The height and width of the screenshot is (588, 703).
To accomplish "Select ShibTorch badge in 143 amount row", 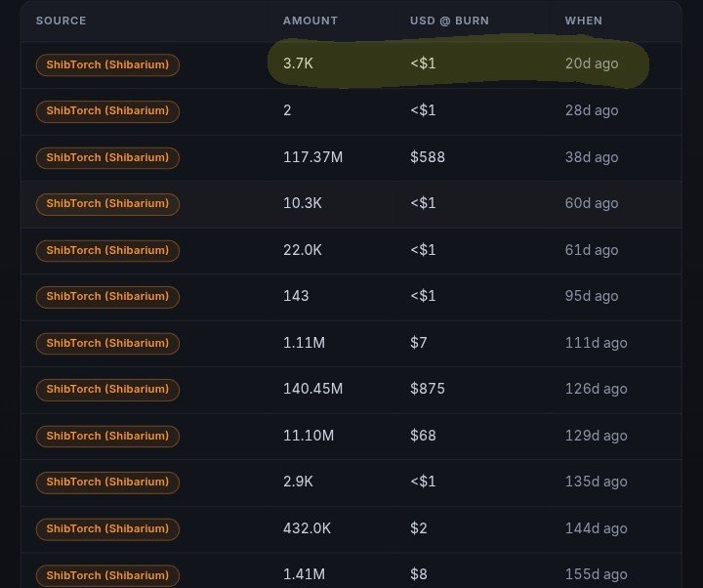I will [x=107, y=297].
